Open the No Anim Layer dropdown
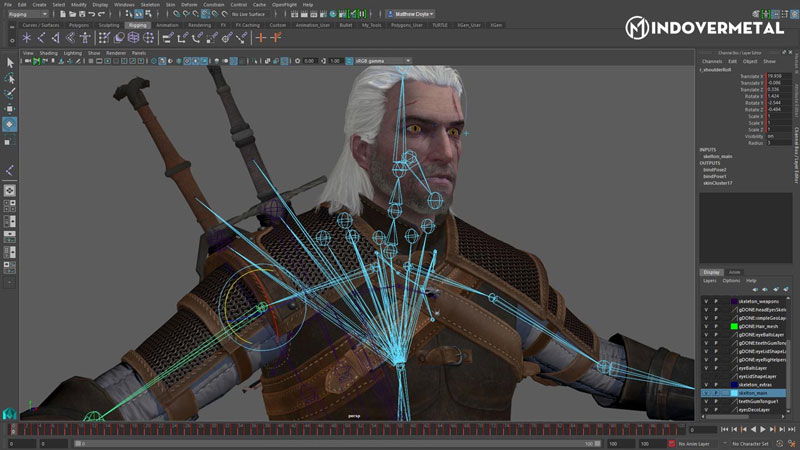Viewport: 800px width, 450px height. pos(694,444)
